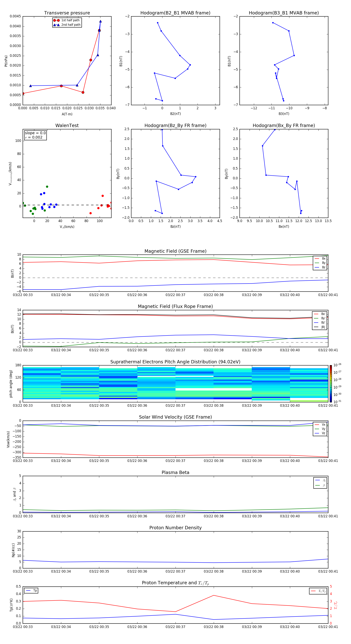Click the 'pitch angle (deg)' y-axis label

click(11, 384)
